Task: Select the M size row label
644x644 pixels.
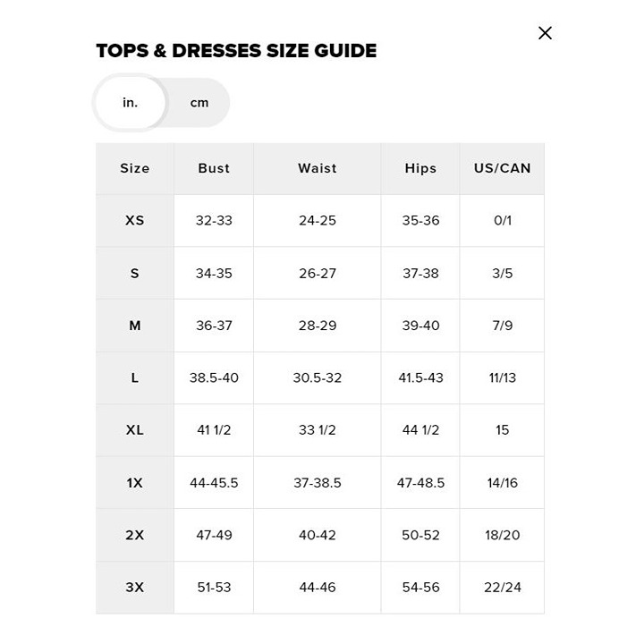Action: click(135, 326)
